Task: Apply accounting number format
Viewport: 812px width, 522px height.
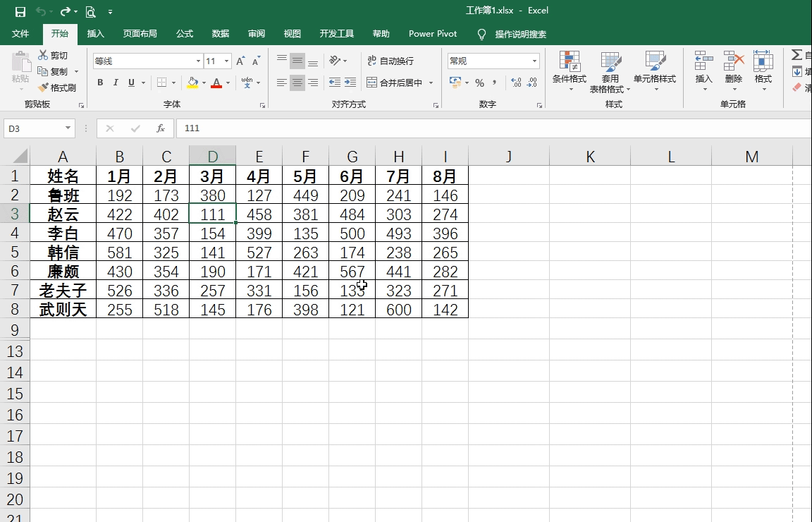Action: (455, 83)
